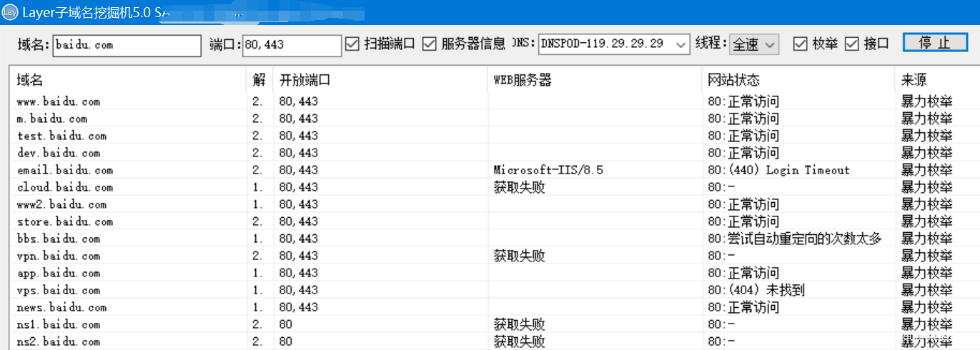Open the 线程 全速 dropdown
Screen dimensions: 980x350
coord(754,44)
